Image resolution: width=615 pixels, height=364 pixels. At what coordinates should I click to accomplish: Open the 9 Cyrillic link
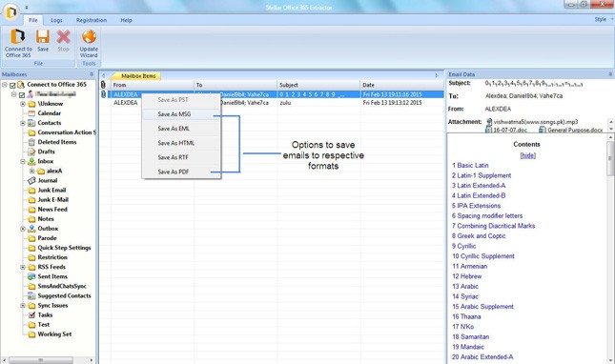point(463,246)
